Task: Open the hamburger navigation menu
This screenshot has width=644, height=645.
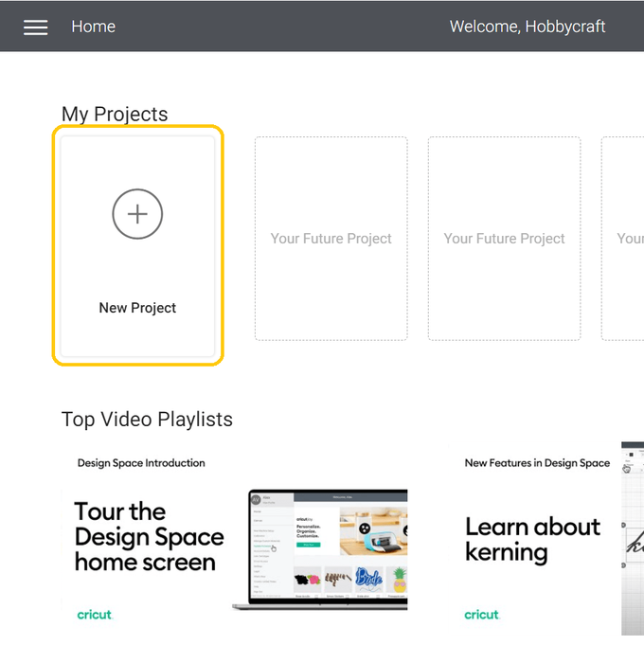Action: click(x=36, y=27)
